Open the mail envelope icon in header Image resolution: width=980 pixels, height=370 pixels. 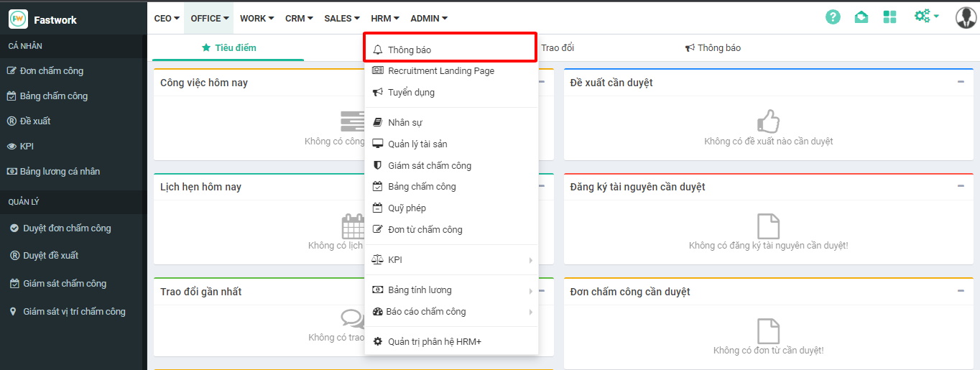pos(861,17)
